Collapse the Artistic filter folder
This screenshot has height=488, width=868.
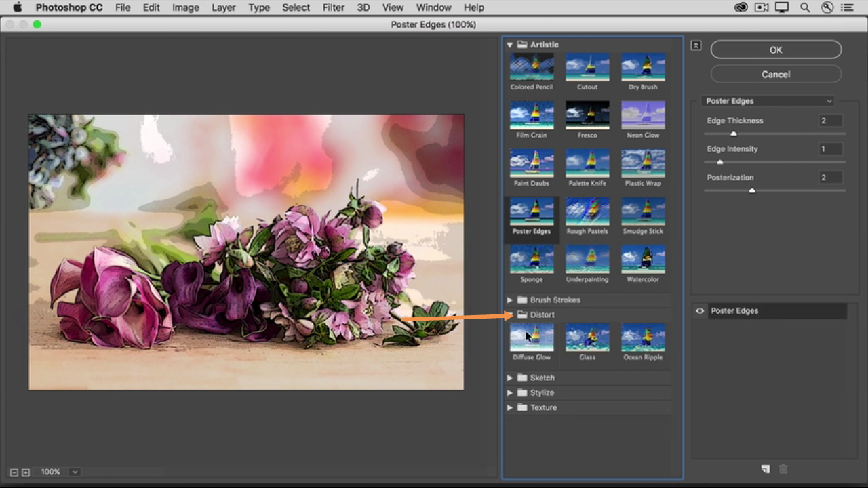[x=510, y=45]
